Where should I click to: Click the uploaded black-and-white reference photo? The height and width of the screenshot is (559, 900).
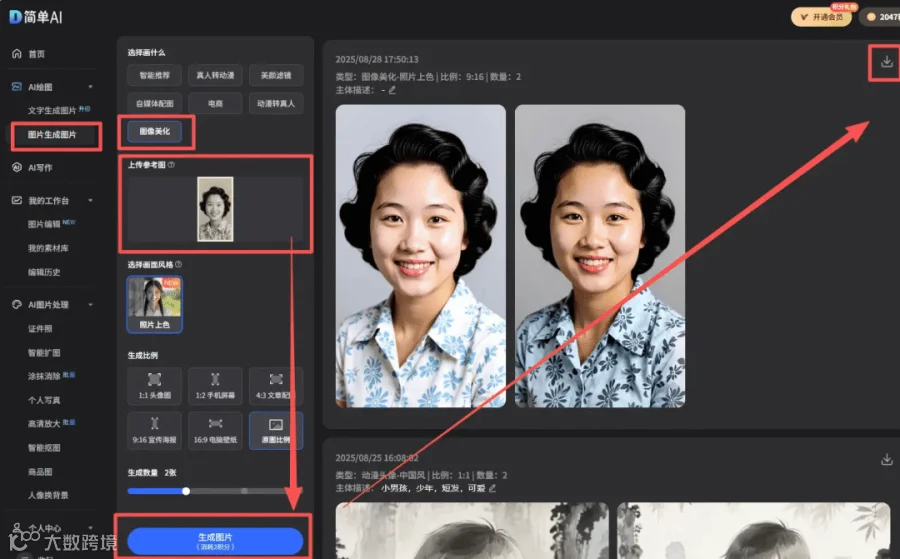(x=215, y=209)
